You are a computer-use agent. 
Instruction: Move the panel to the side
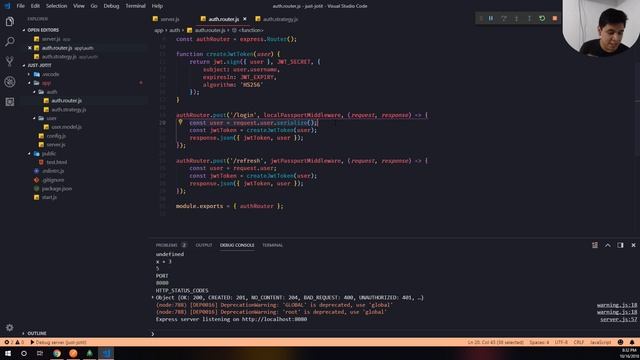[620, 245]
